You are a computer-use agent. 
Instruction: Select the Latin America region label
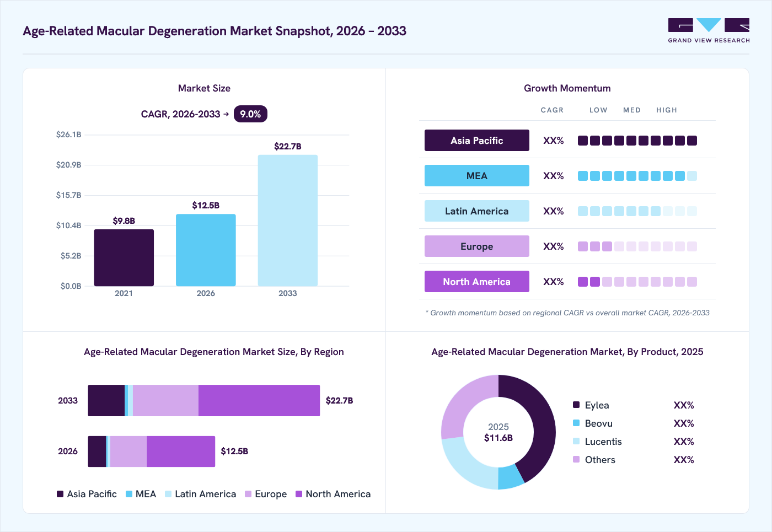pyautogui.click(x=477, y=211)
